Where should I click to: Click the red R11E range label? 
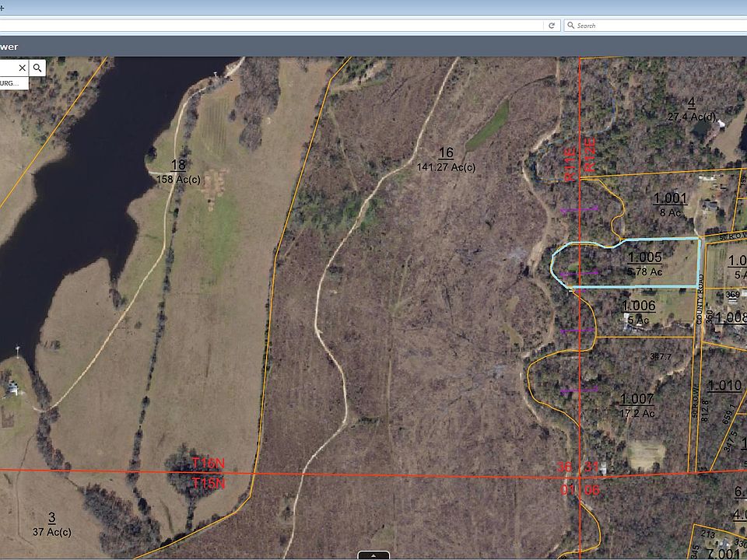tap(570, 164)
